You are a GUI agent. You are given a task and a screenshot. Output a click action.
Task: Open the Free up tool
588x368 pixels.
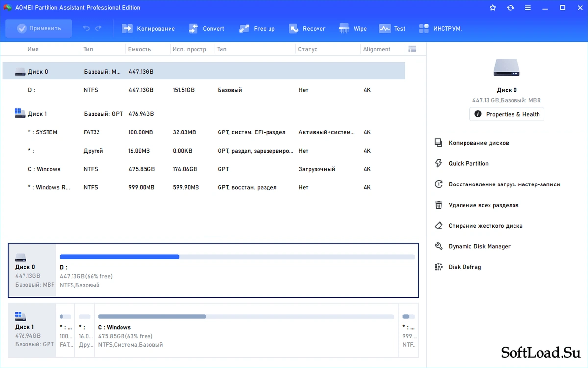pyautogui.click(x=257, y=28)
